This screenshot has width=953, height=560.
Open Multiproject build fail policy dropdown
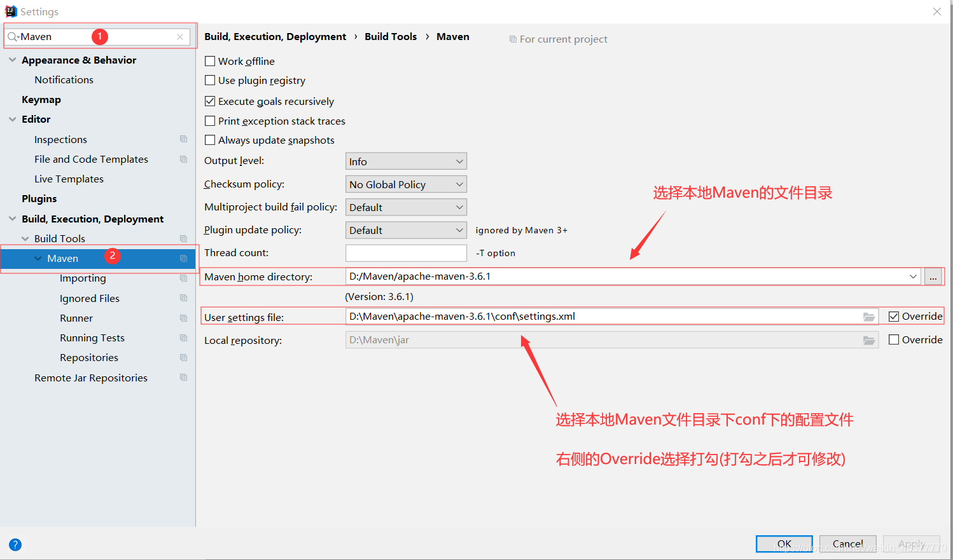tap(406, 207)
